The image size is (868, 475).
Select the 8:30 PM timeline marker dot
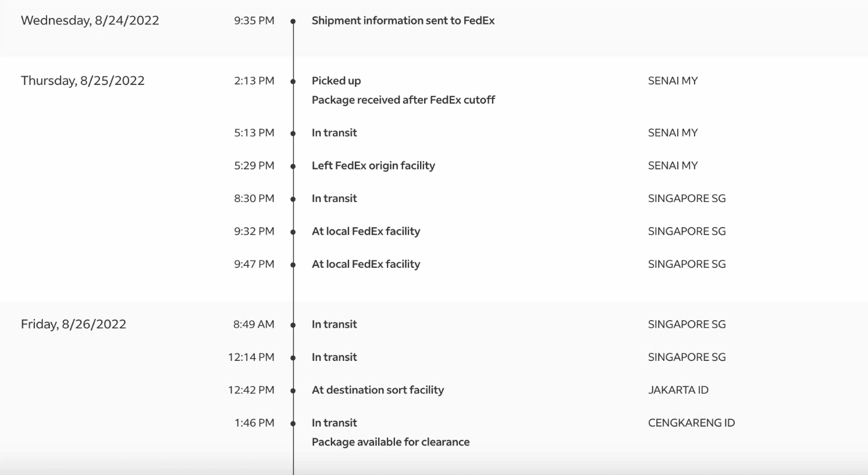click(x=293, y=199)
